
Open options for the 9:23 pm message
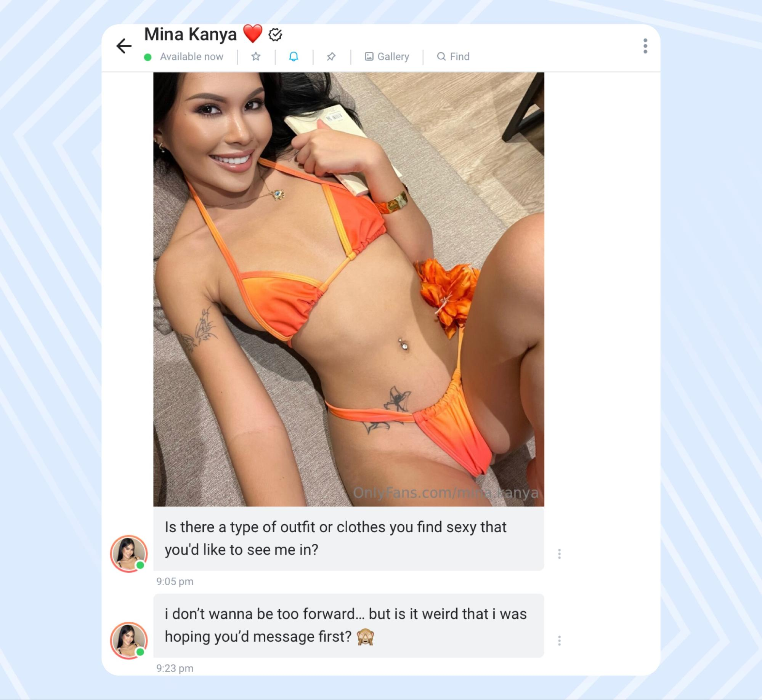point(559,641)
